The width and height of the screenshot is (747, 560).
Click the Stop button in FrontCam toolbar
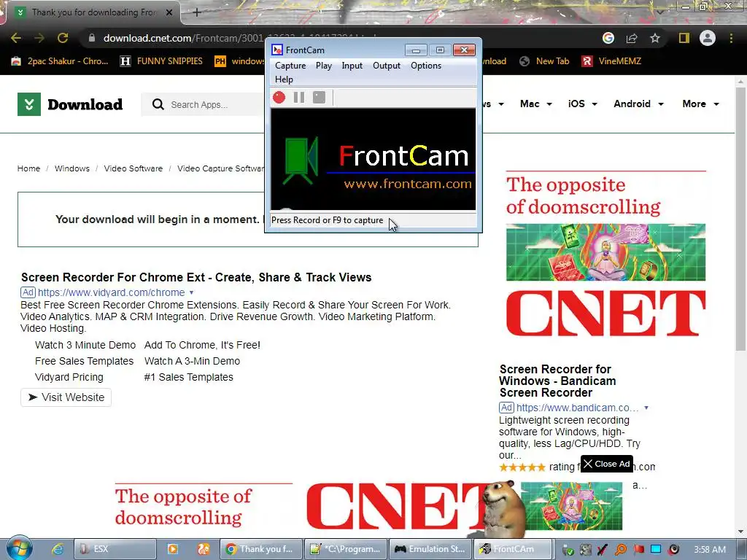click(x=320, y=97)
